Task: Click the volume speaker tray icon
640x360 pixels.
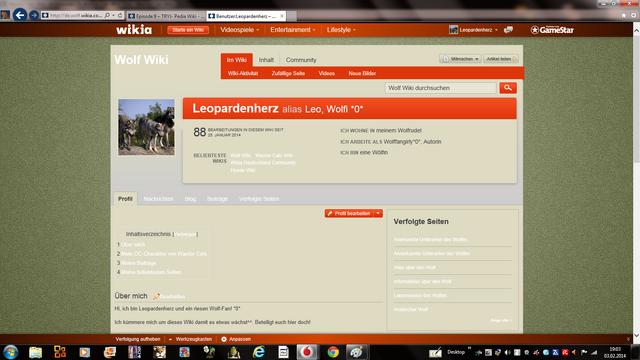Action: click(x=507, y=352)
